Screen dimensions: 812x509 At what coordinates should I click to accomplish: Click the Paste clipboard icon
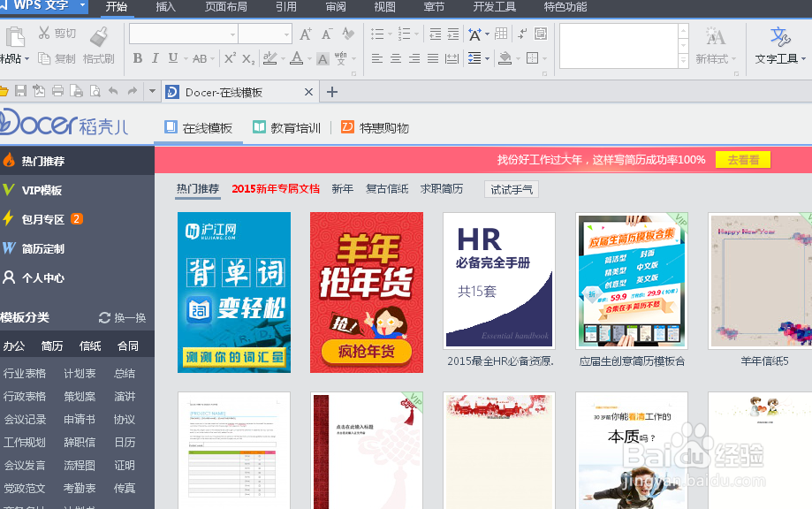[x=15, y=37]
